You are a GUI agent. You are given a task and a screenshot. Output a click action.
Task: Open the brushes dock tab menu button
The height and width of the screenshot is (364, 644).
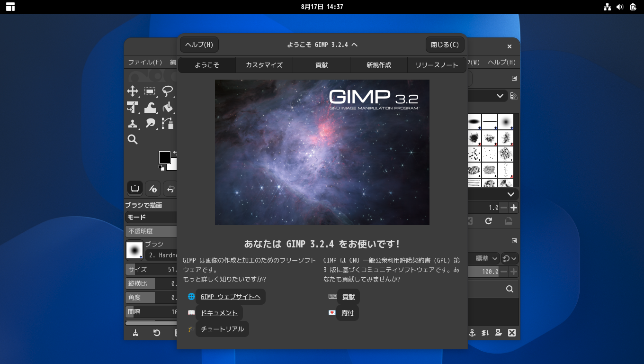tap(514, 78)
